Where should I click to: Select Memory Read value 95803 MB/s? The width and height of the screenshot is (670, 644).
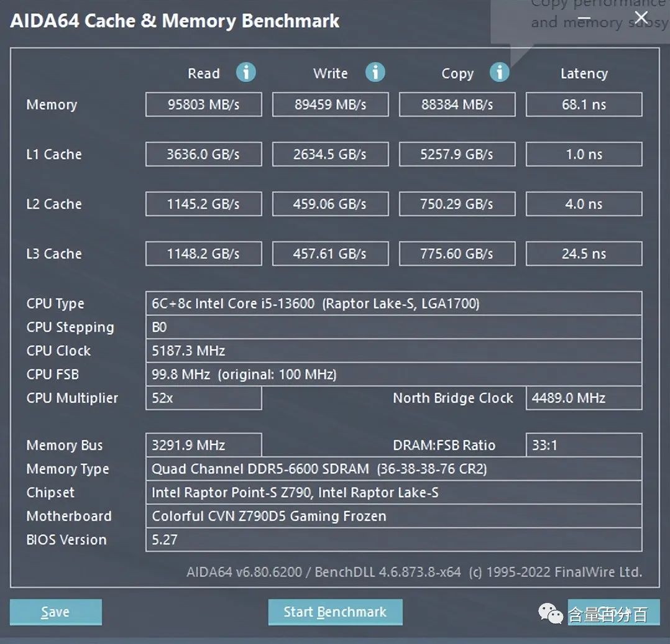tap(204, 104)
